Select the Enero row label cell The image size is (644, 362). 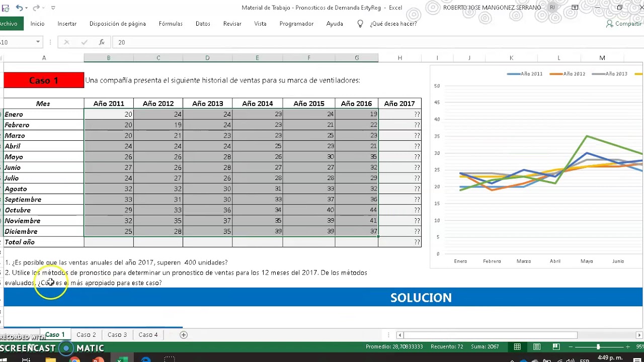(x=44, y=114)
